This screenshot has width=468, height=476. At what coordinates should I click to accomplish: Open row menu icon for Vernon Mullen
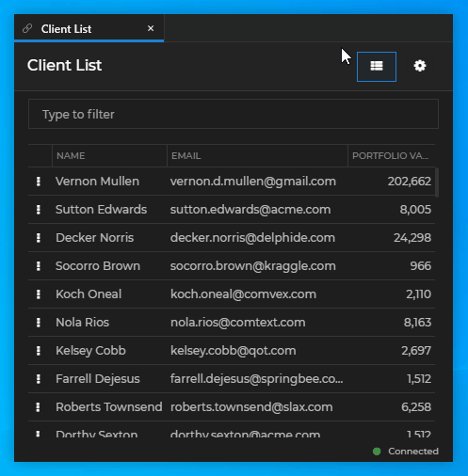click(39, 182)
